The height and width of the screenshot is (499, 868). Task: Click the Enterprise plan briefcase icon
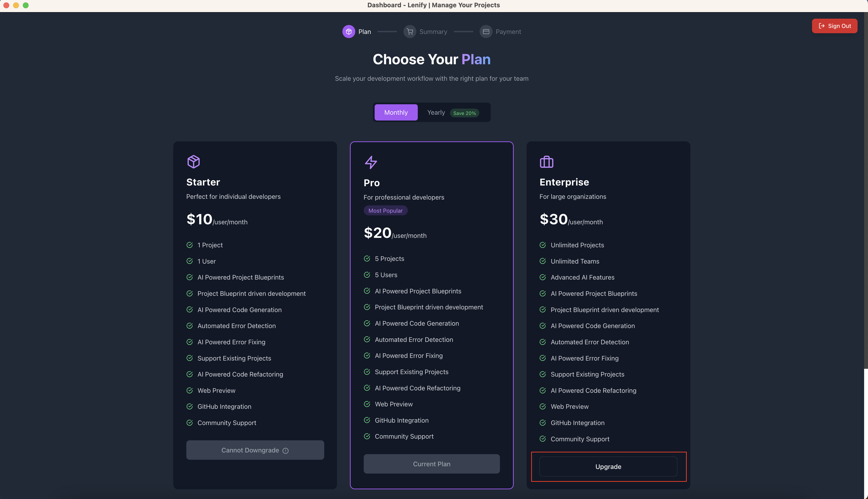tap(546, 162)
